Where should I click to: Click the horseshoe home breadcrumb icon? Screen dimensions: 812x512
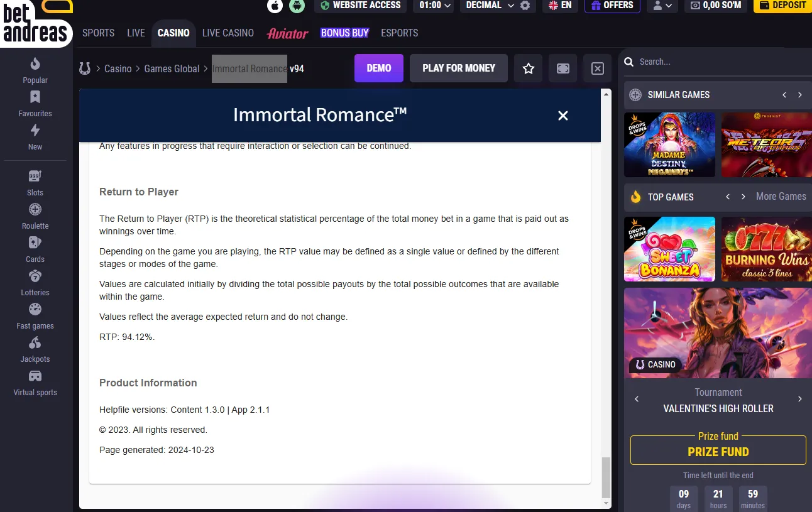coord(85,68)
